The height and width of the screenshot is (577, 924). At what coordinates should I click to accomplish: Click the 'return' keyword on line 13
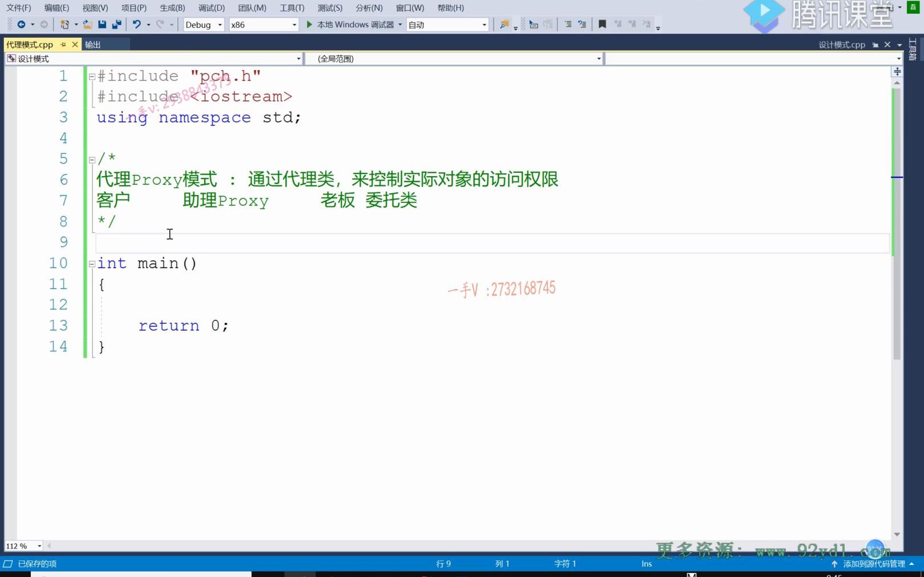[x=169, y=326]
